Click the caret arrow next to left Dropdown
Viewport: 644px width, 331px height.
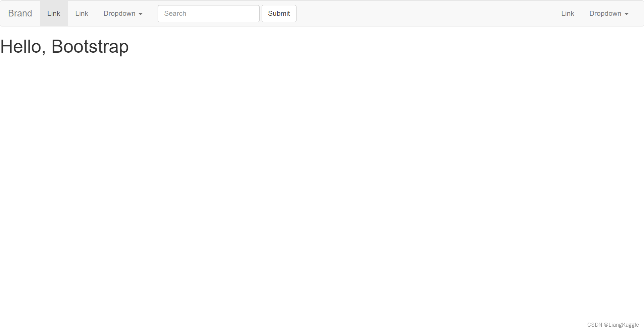(x=141, y=14)
